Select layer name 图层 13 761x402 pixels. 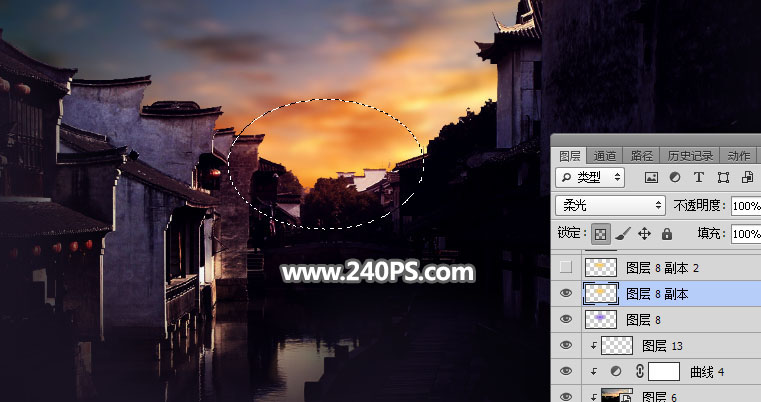coord(662,346)
